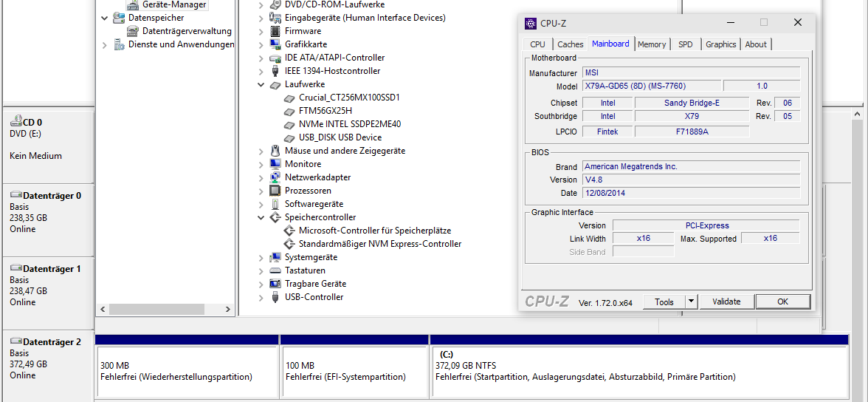Click the F71889A LPCIO field
868x402 pixels.
(692, 132)
